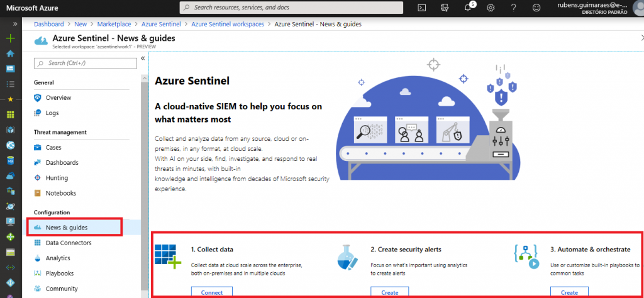Screen dimensions: 644x298
Task: Open the notifications bell
Action: (x=468, y=8)
